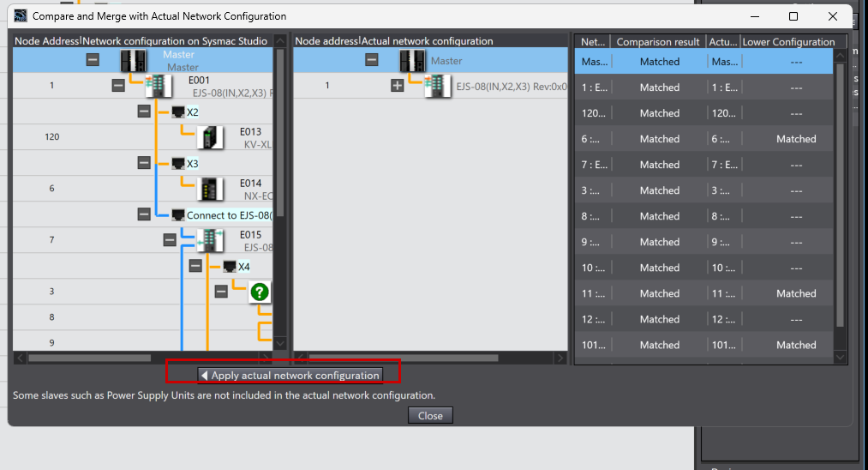Click the E013 KV-XL device icon

click(210, 137)
